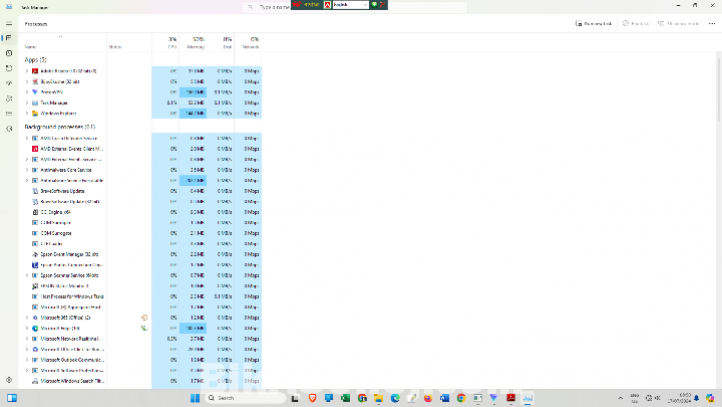Sort processes by Status column
Image resolution: width=722 pixels, height=407 pixels.
tap(115, 47)
